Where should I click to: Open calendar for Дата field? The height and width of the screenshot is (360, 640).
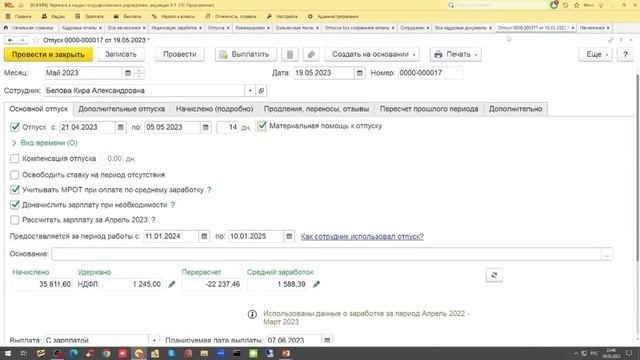(360, 73)
